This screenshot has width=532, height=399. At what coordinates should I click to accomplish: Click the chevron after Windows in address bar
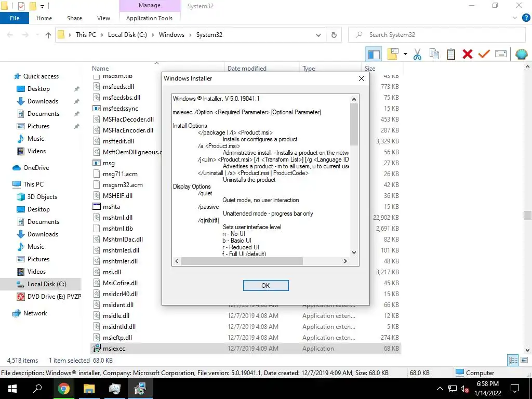pos(190,35)
